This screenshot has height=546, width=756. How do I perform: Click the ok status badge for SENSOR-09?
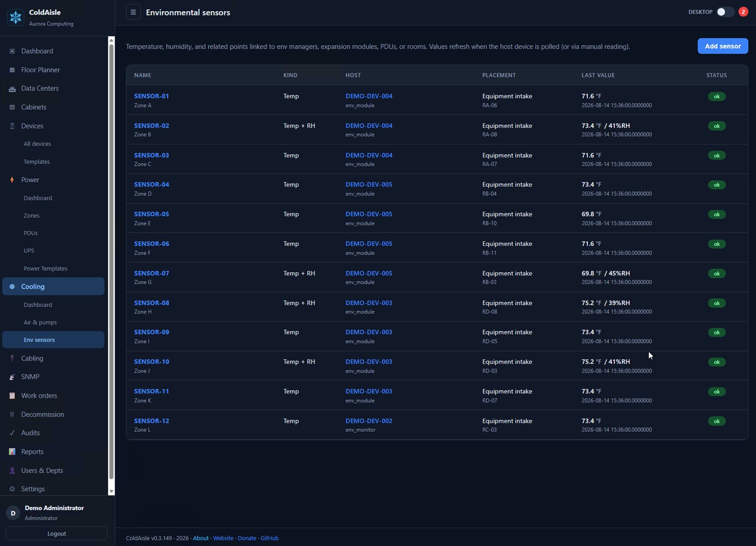tap(717, 333)
